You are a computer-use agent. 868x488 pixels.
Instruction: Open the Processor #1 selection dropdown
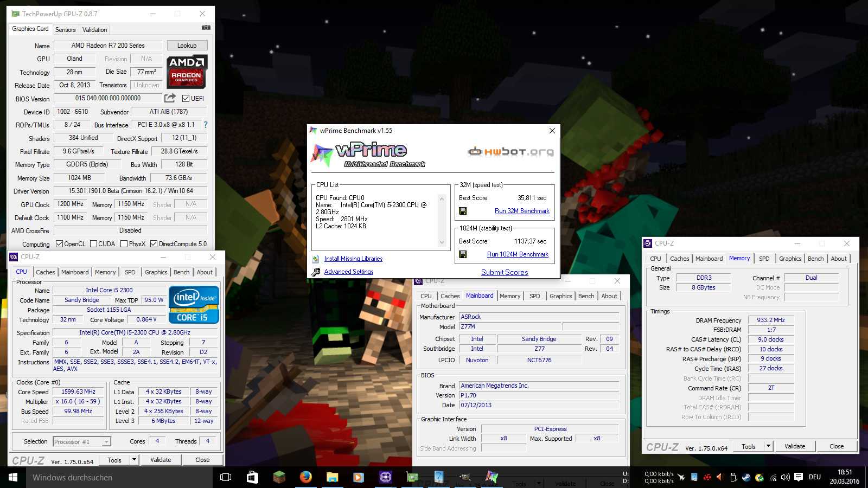tap(106, 442)
